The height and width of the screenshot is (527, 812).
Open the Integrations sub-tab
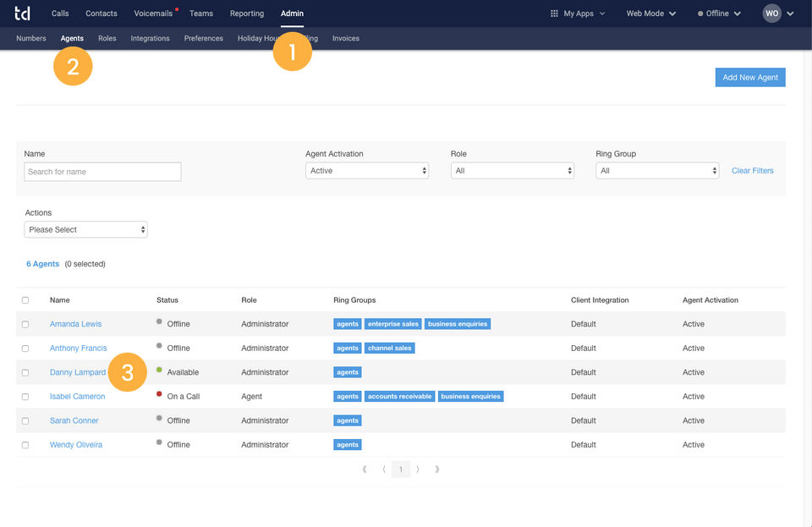coord(150,38)
